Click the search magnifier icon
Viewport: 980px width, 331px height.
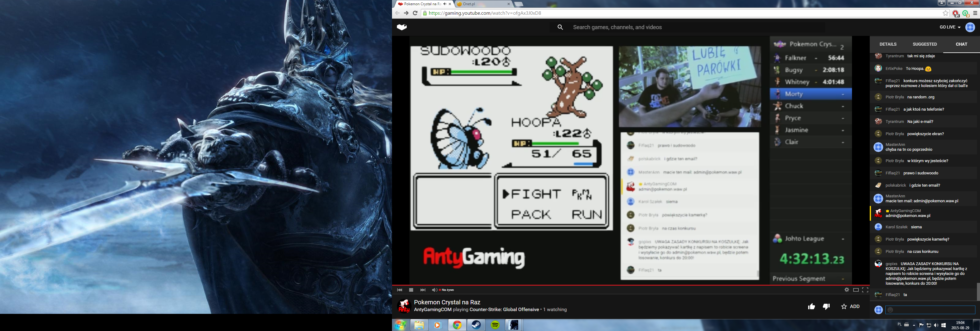(560, 27)
